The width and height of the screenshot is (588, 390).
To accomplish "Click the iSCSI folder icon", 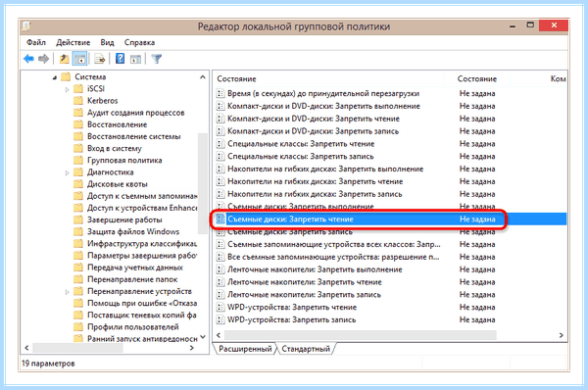I will (x=78, y=89).
